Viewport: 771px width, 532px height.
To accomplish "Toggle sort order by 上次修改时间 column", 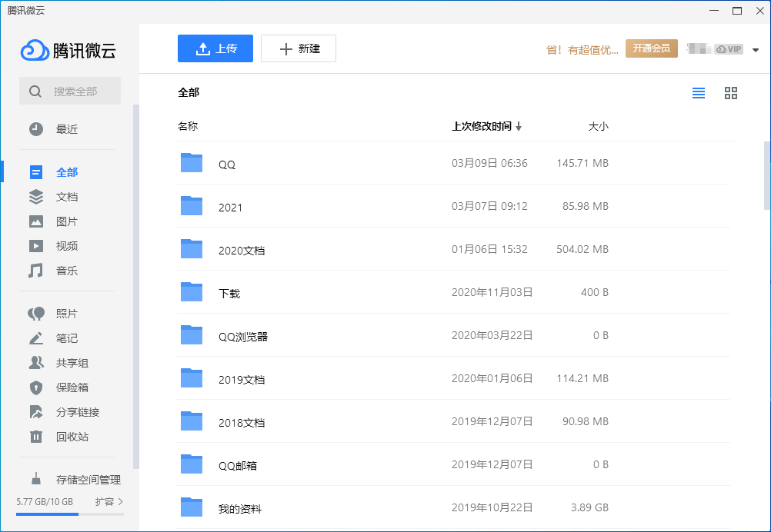I will 486,126.
